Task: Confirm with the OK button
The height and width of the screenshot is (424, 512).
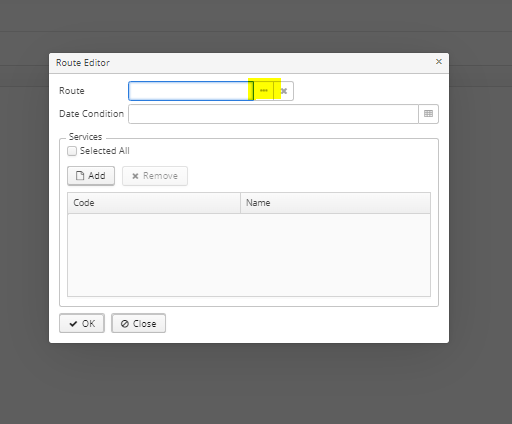Action: 82,323
